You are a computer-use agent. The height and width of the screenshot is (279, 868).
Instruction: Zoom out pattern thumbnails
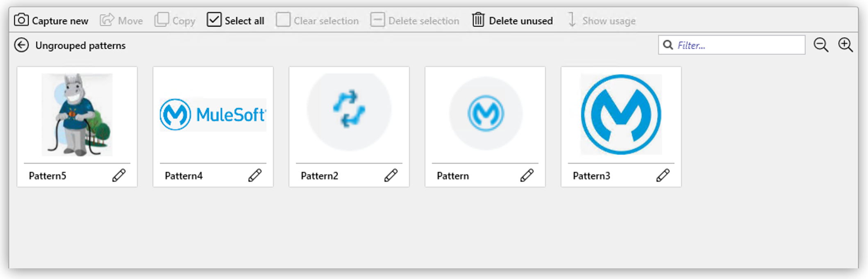[821, 45]
